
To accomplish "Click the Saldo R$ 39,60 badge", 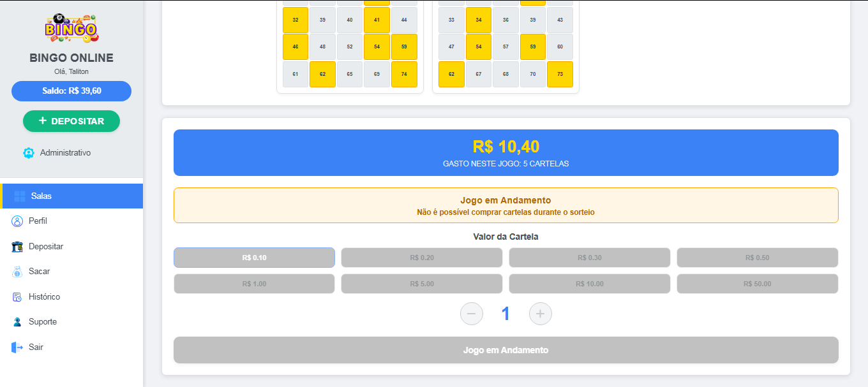I will [71, 91].
